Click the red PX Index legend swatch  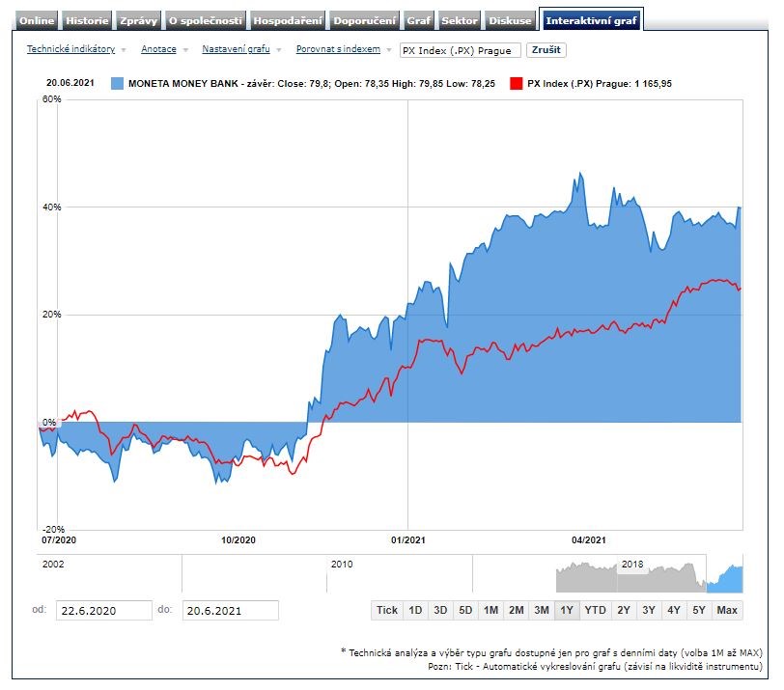click(x=517, y=84)
